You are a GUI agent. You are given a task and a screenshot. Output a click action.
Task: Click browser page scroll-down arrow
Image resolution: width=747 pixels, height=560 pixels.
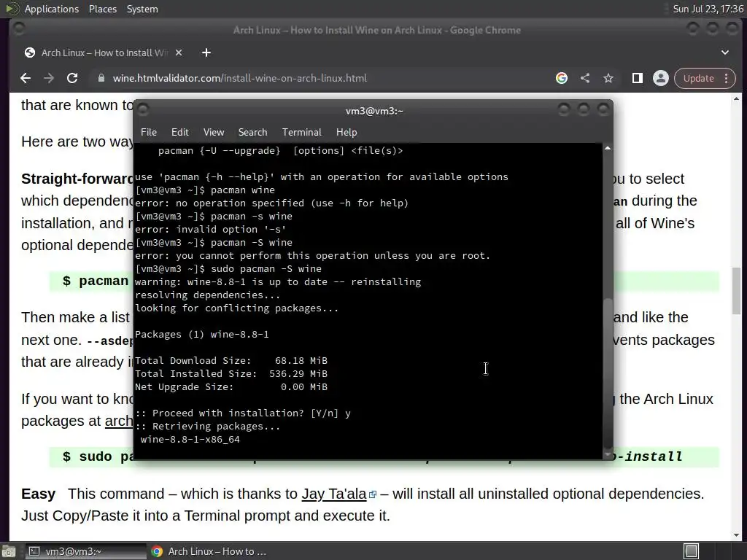coord(737,535)
